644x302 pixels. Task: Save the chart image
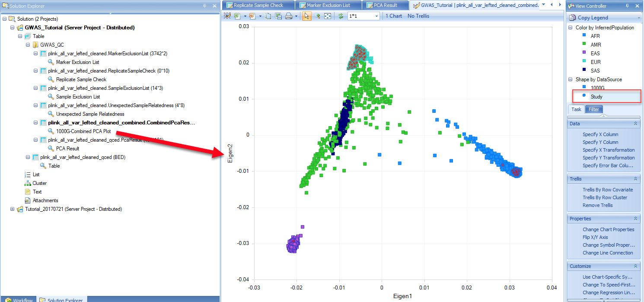(x=278, y=16)
